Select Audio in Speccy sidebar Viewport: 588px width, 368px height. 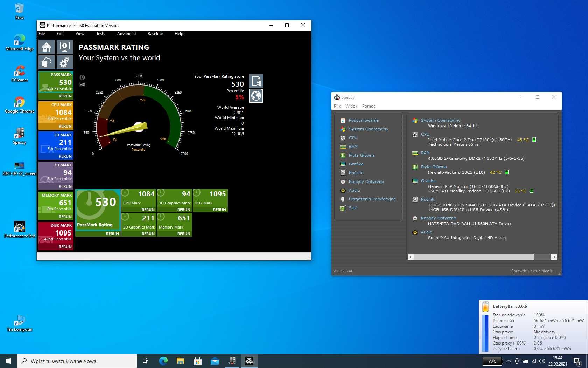(x=354, y=190)
